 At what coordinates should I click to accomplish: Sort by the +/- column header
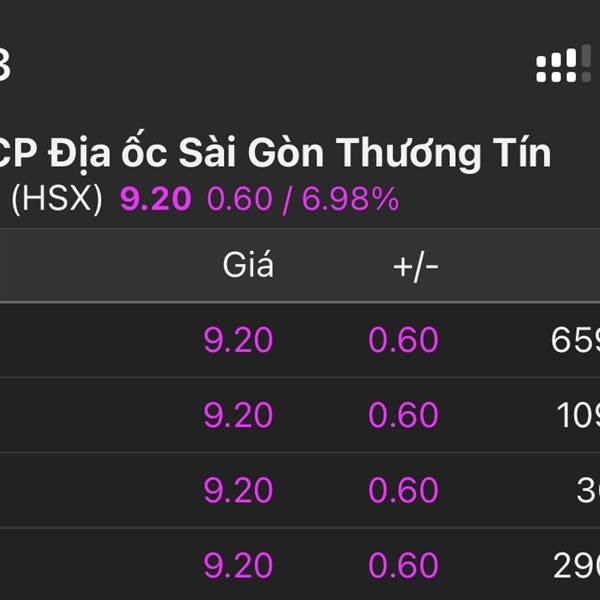point(416,266)
